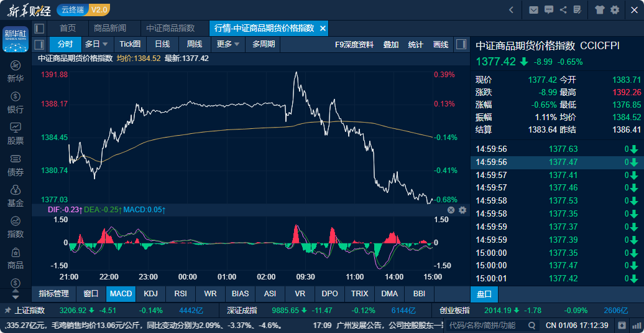Open 股票 section in left sidebar

click(x=16, y=134)
